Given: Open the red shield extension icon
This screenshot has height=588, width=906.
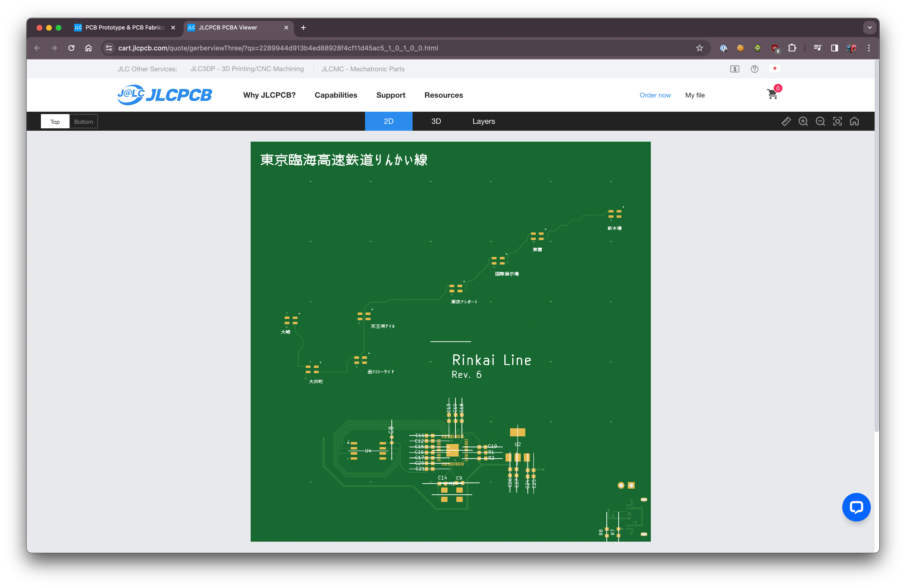Looking at the screenshot, I should click(x=775, y=48).
